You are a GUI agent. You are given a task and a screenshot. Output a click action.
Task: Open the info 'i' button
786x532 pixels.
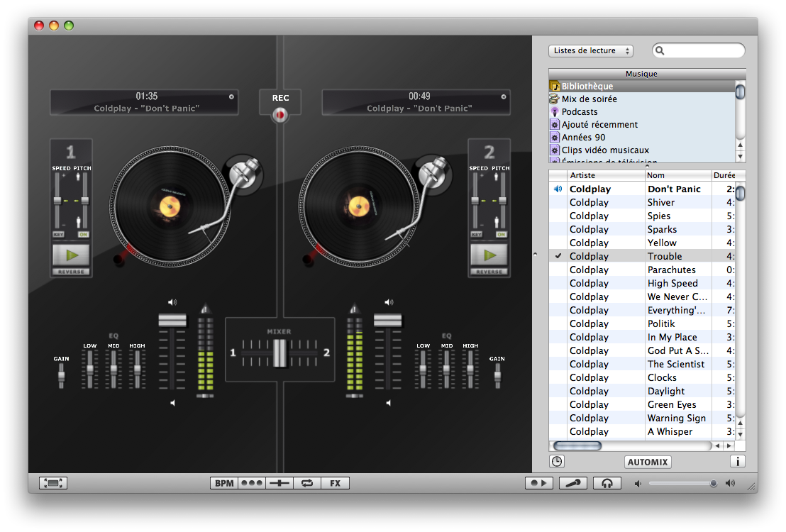pos(737,461)
